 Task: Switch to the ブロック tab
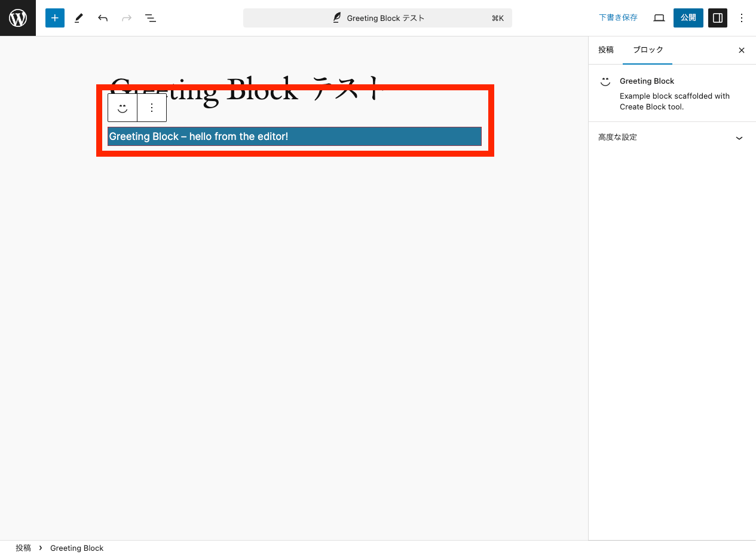click(x=648, y=50)
